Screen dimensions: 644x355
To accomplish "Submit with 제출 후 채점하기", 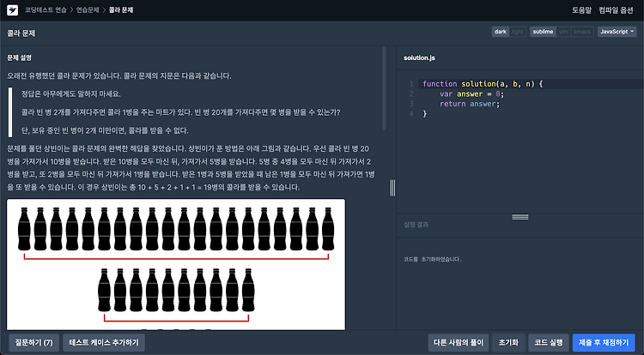I will coord(604,342).
